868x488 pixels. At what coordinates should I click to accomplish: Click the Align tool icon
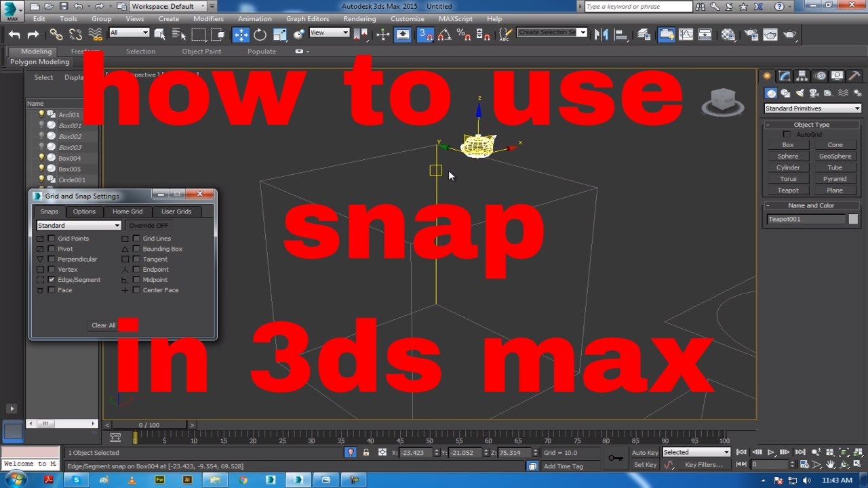(x=621, y=35)
